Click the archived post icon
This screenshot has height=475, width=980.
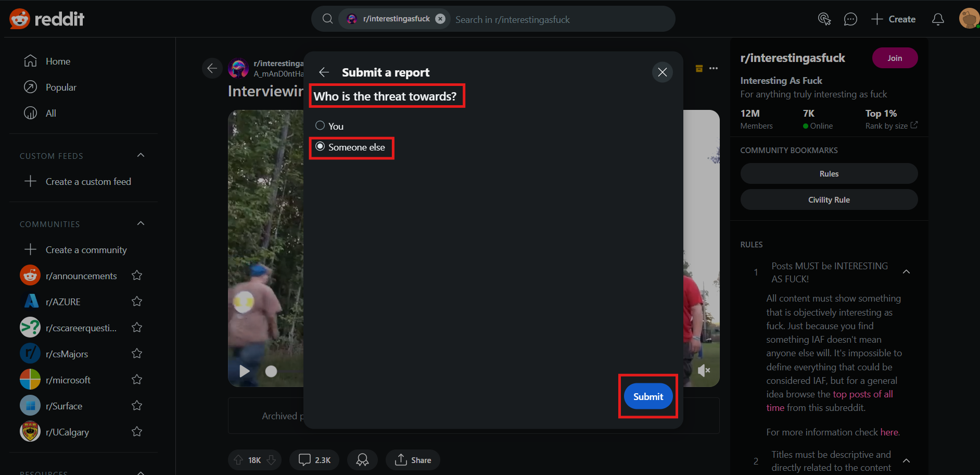(699, 68)
